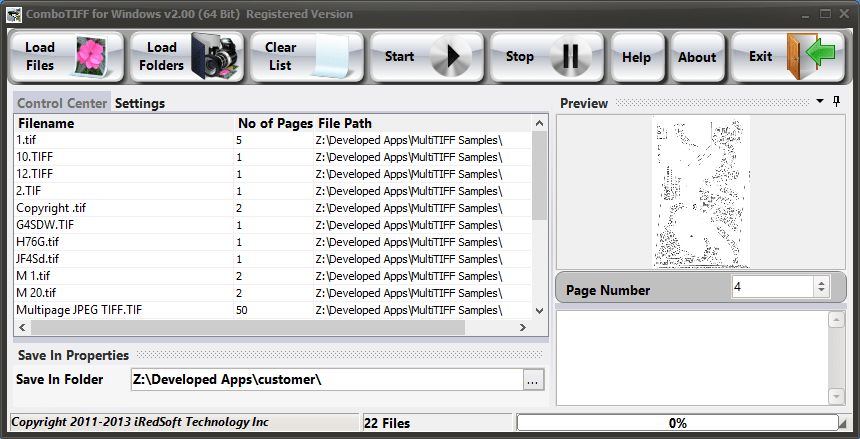Start combining the TIFF files

click(x=427, y=57)
